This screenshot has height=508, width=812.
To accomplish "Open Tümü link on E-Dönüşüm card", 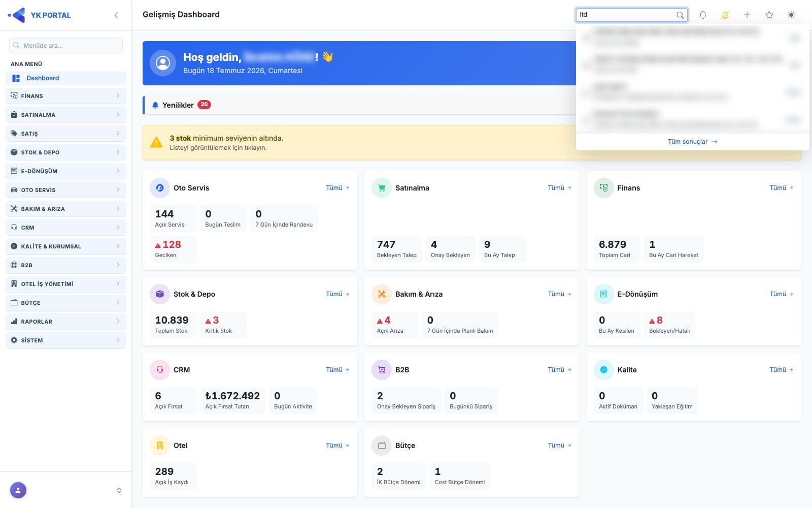I will pyautogui.click(x=782, y=294).
